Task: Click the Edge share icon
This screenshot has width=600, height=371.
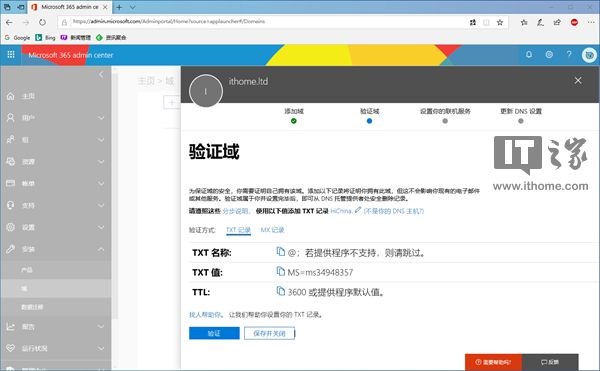Action: pyautogui.click(x=557, y=22)
